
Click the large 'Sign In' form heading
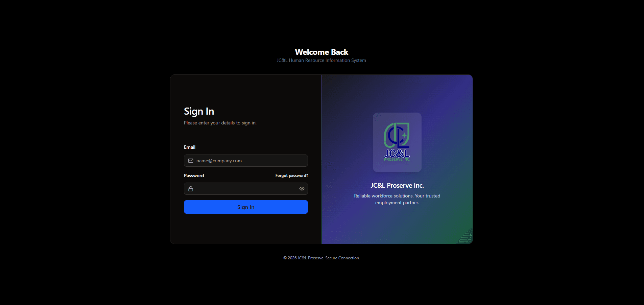point(199,111)
